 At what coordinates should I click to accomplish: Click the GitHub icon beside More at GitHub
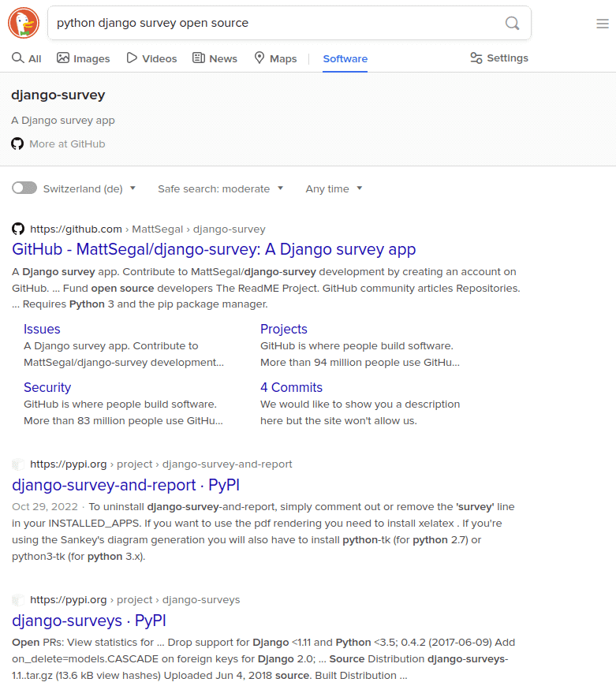click(17, 144)
